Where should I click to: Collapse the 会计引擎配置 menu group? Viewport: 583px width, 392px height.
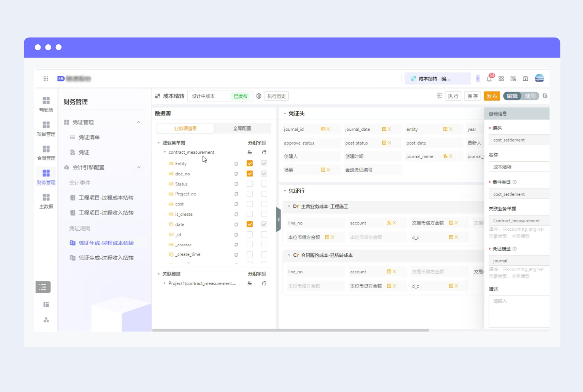pos(139,168)
